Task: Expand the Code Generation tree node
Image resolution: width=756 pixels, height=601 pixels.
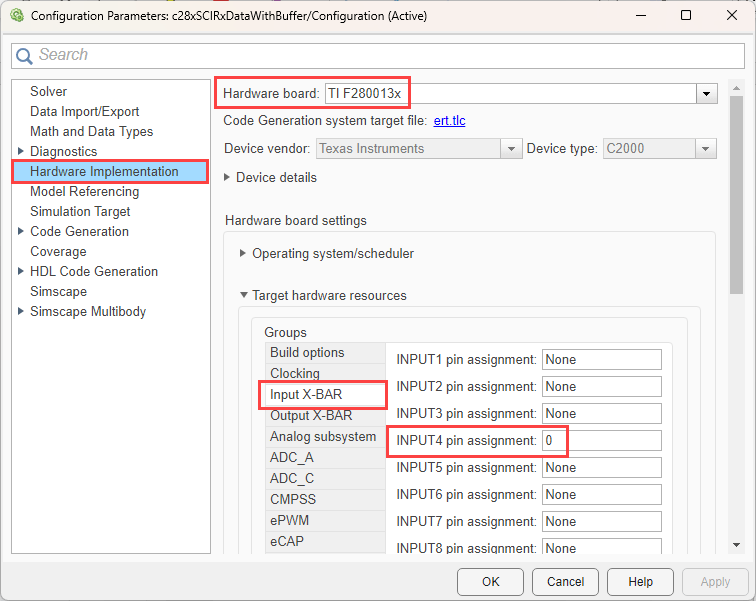Action: click(x=21, y=232)
